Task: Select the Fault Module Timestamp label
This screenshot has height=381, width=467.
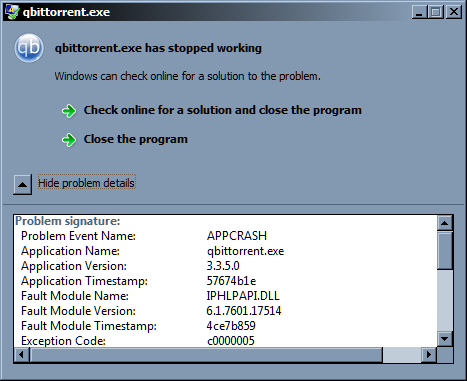Action: click(89, 326)
